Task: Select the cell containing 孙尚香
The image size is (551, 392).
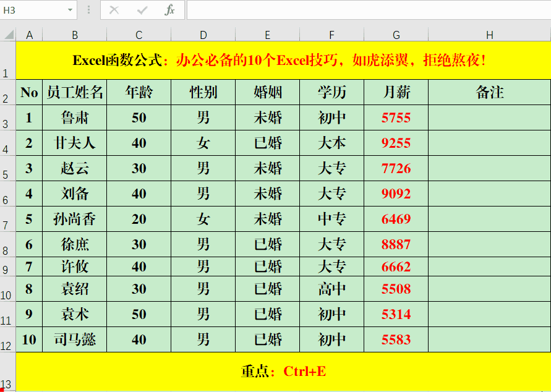Action: click(75, 219)
